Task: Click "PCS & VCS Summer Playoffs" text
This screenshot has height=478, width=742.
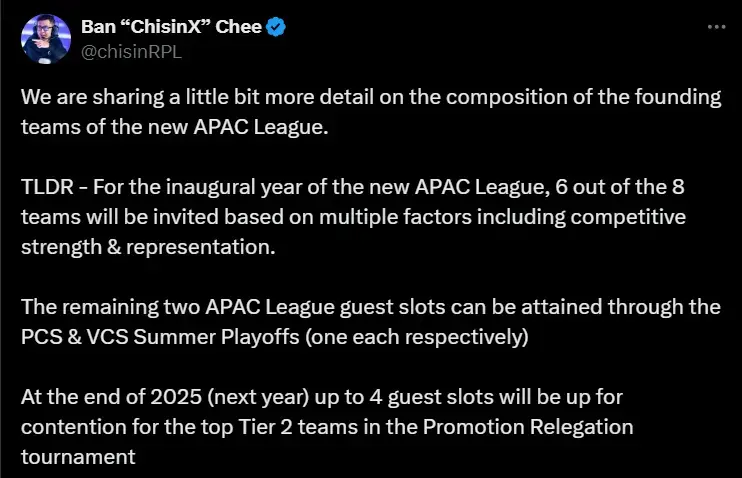Action: point(160,337)
